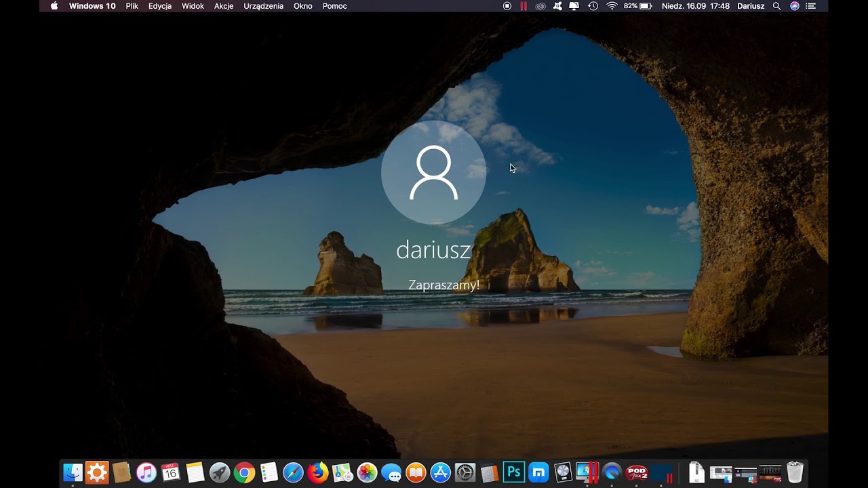
Task: Open the Maps app icon
Action: pos(342,472)
